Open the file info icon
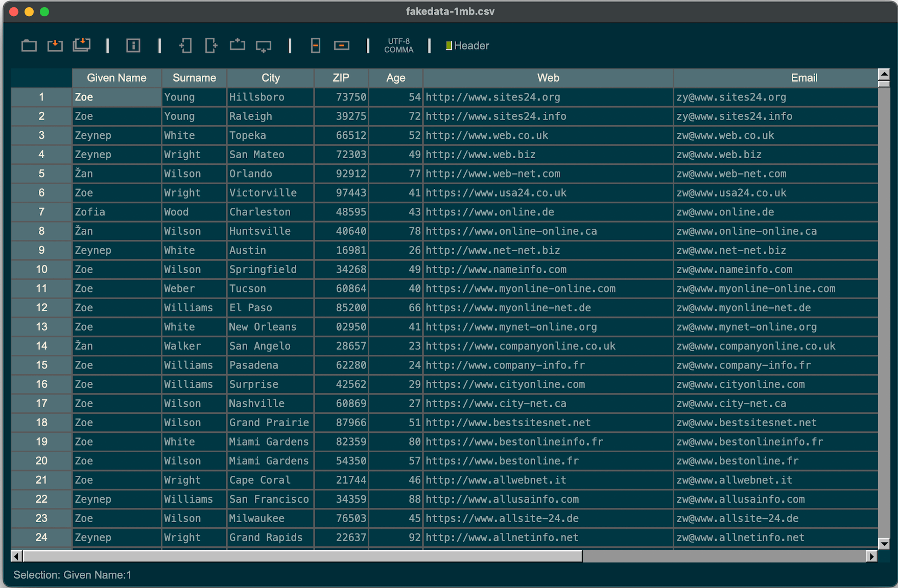The image size is (898, 588). click(x=133, y=46)
